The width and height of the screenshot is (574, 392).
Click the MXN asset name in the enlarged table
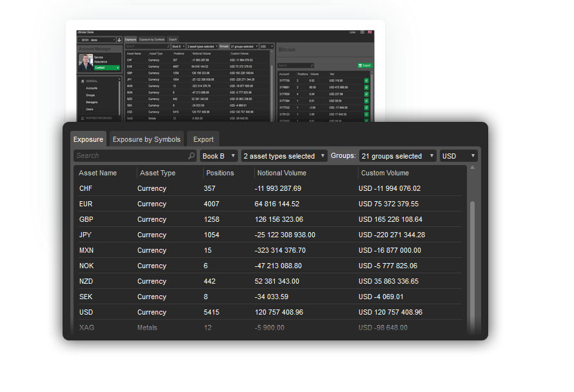86,250
